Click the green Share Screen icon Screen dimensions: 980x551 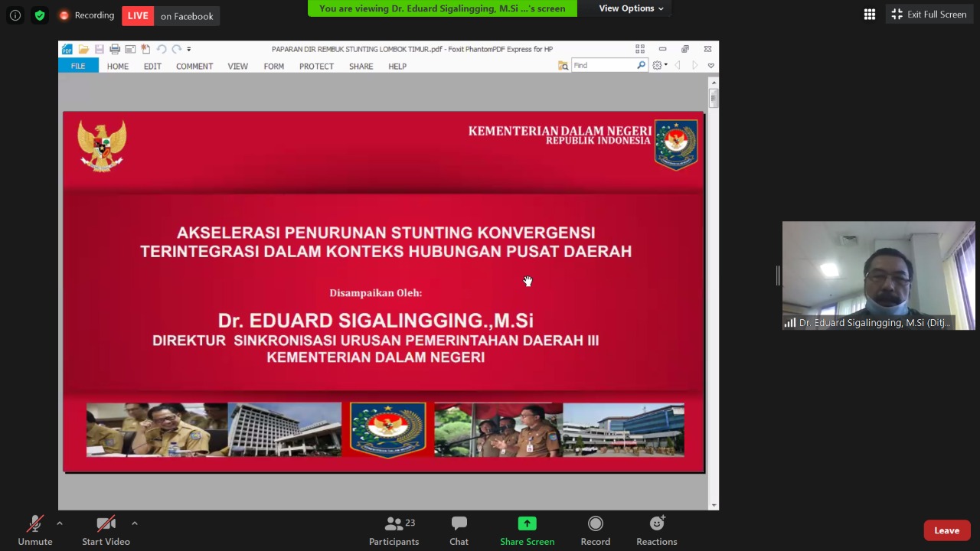pos(527,524)
